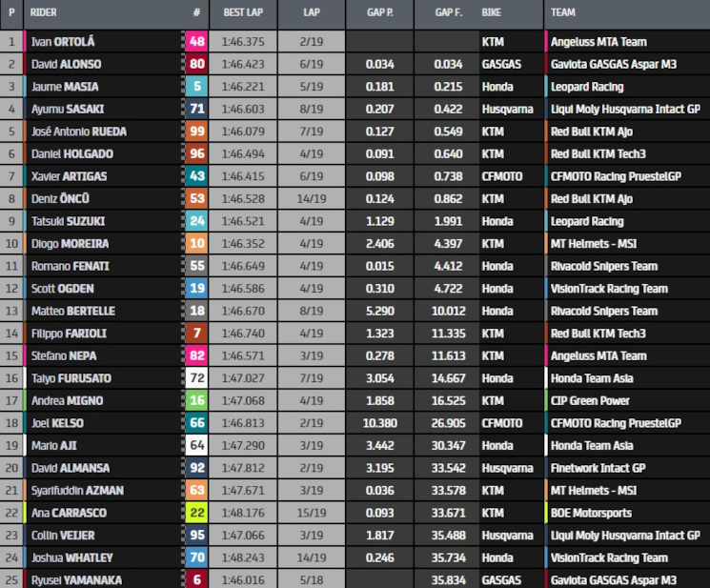
Task: Click team BOE Motorsports
Action: pos(591,513)
